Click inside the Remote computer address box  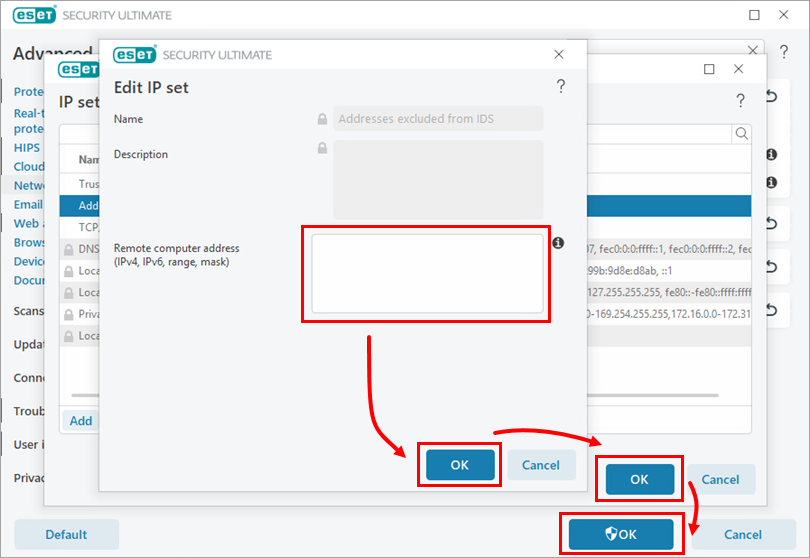[427, 273]
